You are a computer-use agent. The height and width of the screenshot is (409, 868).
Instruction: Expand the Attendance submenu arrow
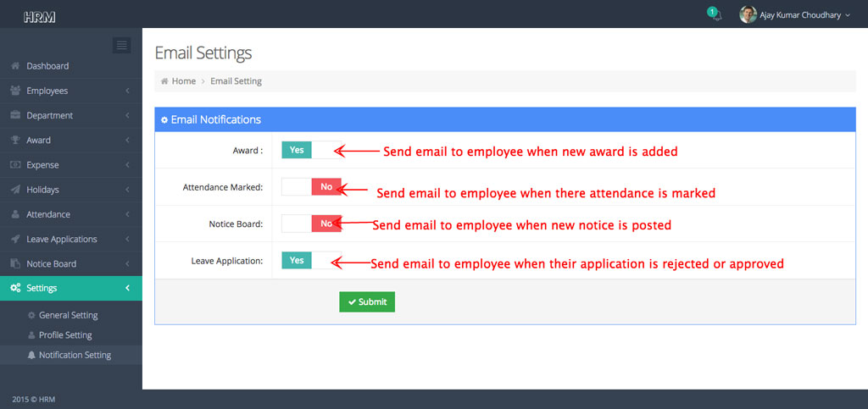127,214
